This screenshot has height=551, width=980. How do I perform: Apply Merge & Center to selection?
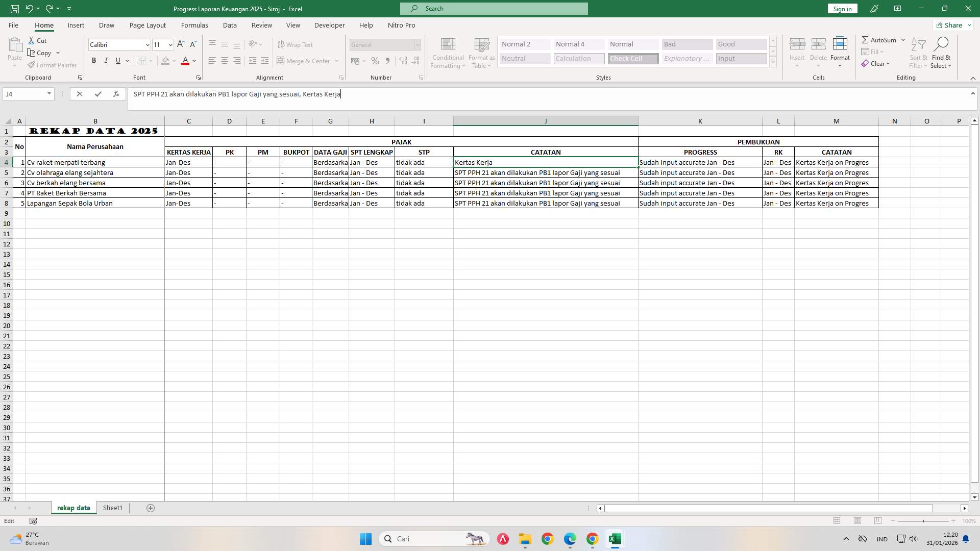pyautogui.click(x=304, y=61)
